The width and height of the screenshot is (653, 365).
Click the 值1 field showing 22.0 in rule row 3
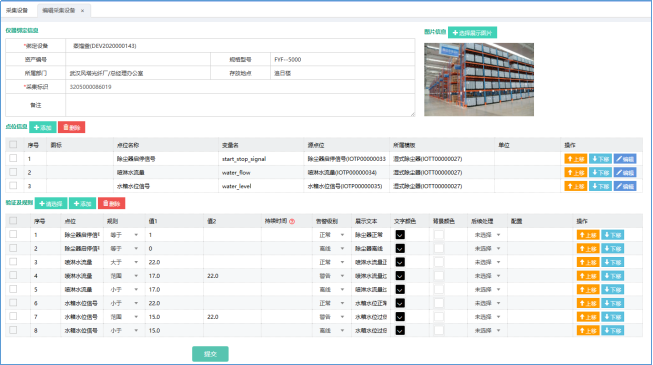(174, 262)
